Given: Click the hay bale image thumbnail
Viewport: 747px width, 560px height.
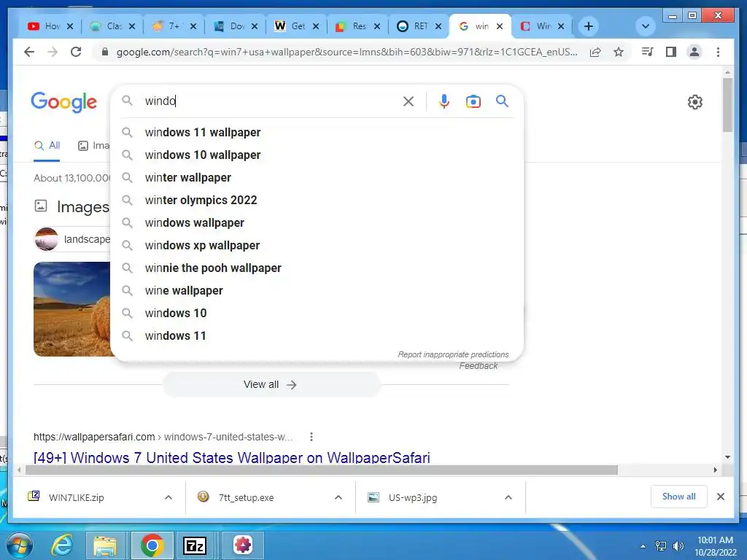Looking at the screenshot, I should click(72, 309).
